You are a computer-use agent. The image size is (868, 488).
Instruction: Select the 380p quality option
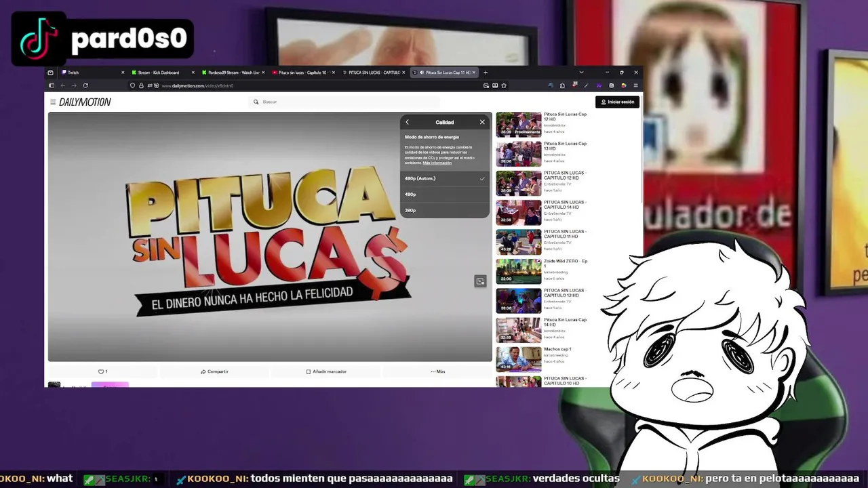[x=445, y=210]
